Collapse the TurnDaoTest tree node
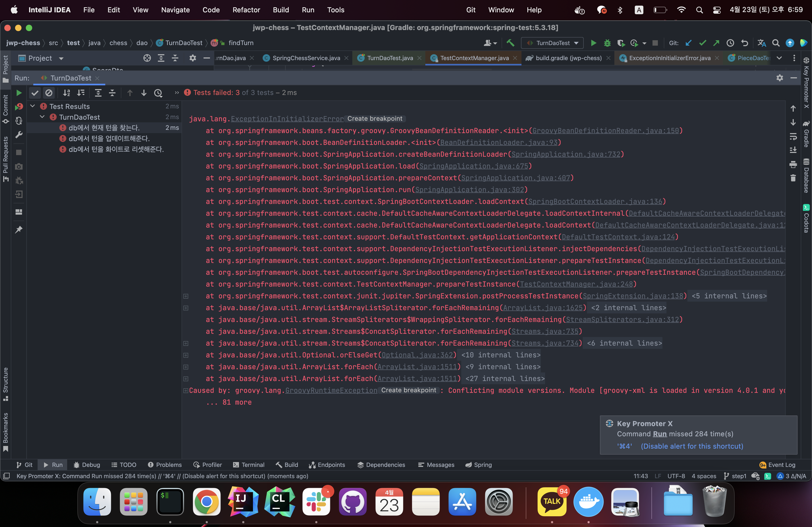The width and height of the screenshot is (812, 527). pyautogui.click(x=42, y=117)
